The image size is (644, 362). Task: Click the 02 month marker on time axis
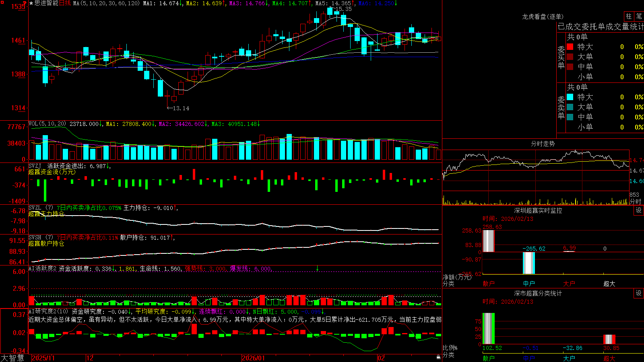pos(381,358)
